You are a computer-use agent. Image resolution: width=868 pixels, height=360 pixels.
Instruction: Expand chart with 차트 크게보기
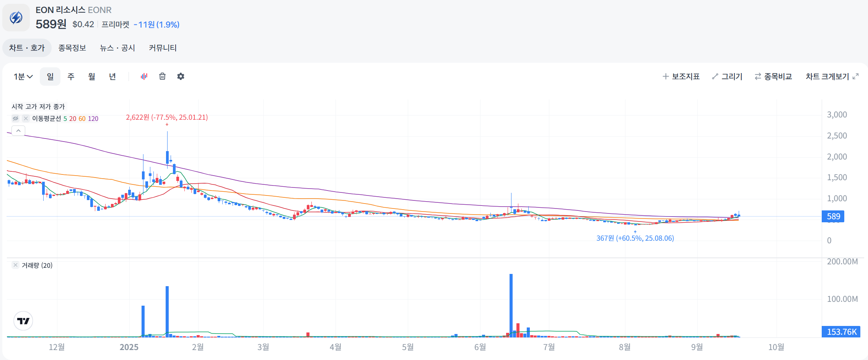832,77
